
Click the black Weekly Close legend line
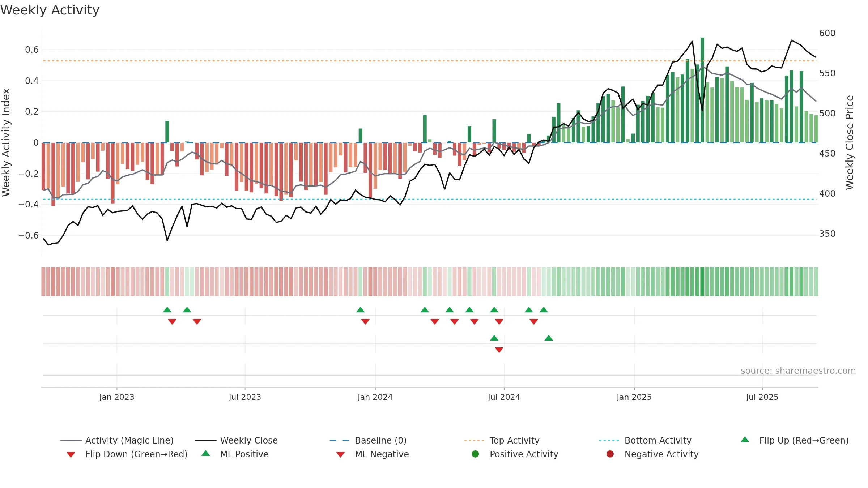[205, 440]
